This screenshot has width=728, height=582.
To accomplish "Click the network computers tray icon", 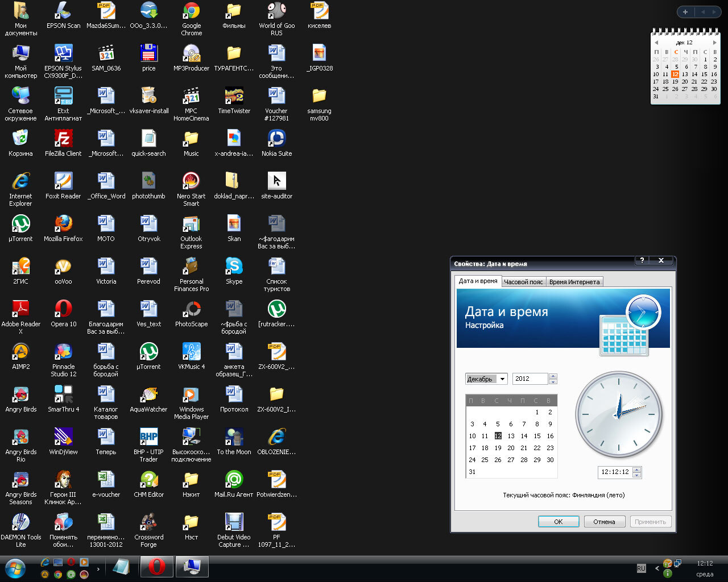I will [x=677, y=564].
